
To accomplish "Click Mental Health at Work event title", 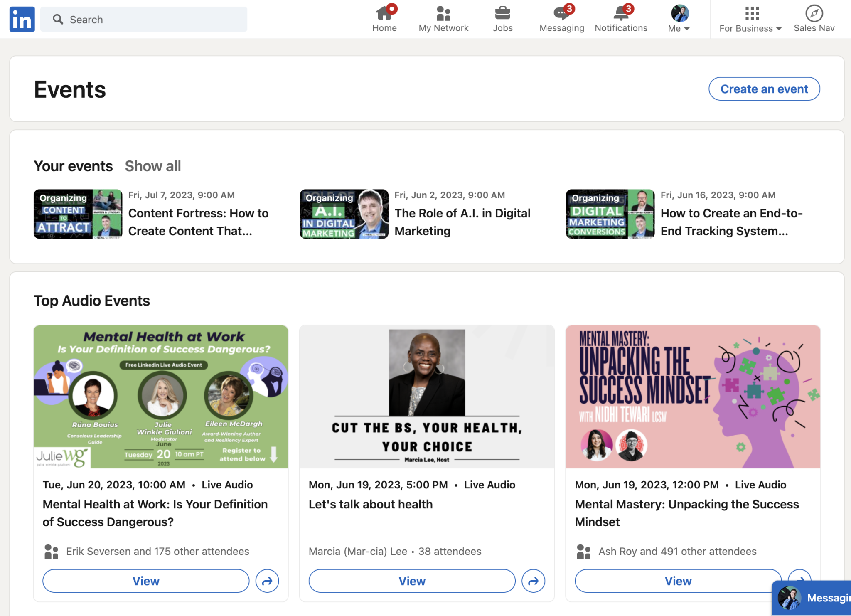I will tap(155, 513).
